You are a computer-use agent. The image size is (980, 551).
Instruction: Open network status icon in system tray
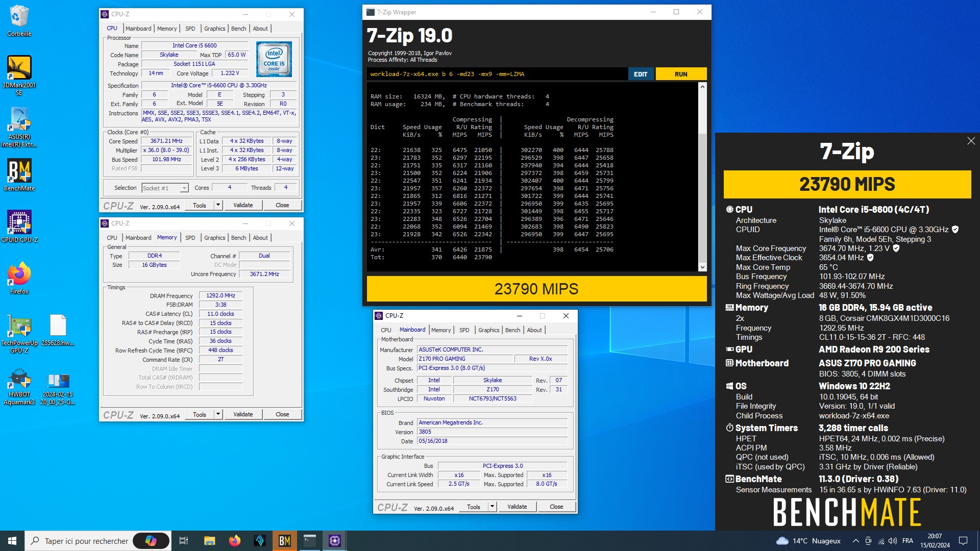point(881,541)
